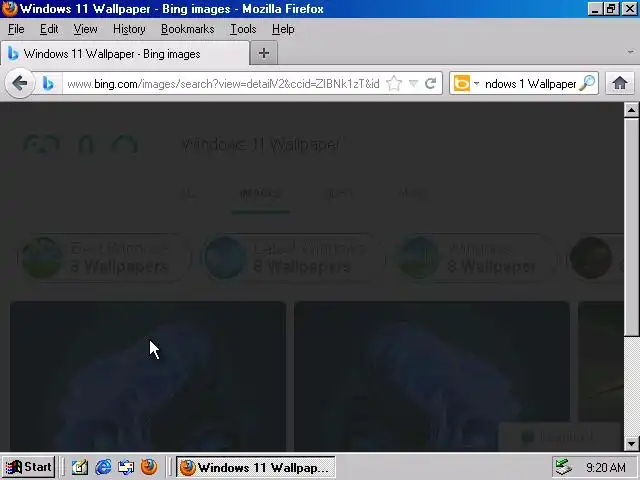This screenshot has width=640, height=480.
Task: Show the address bar history dropdown
Action: pos(413,84)
